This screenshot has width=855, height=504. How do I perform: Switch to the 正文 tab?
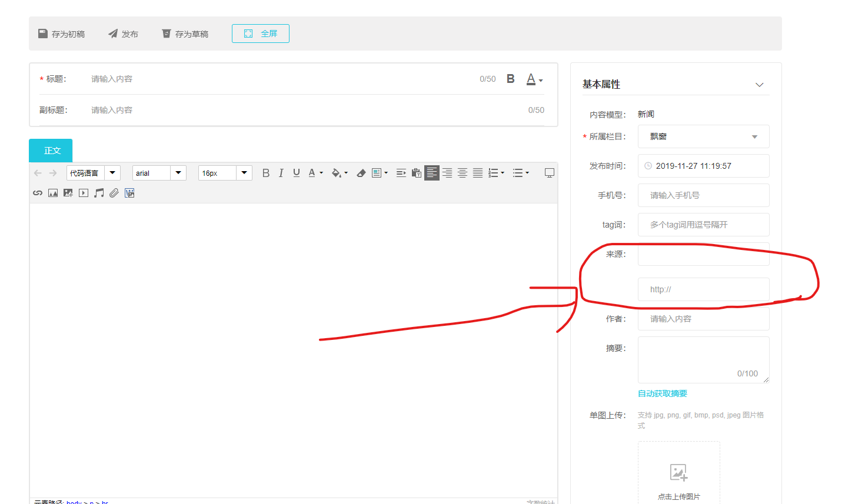click(51, 151)
